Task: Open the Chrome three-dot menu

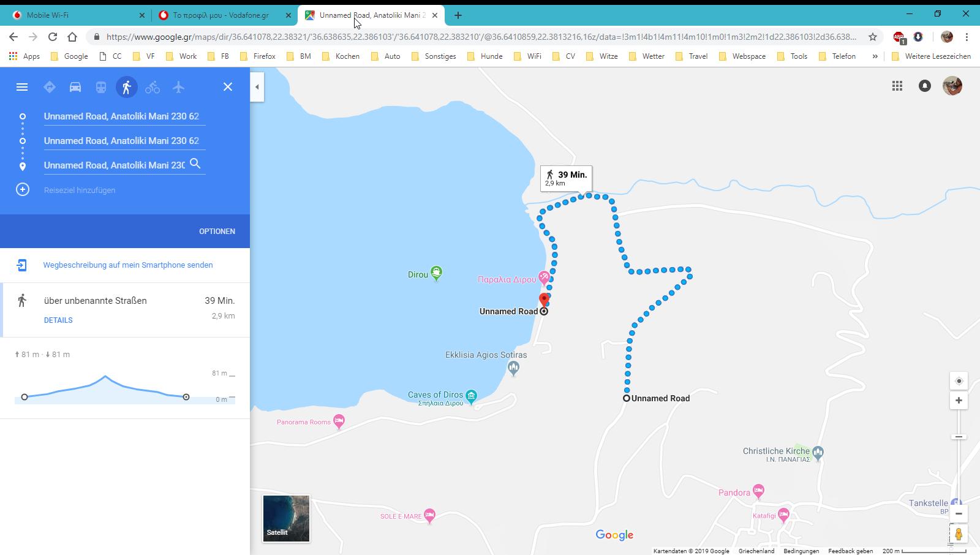Action: click(x=967, y=37)
